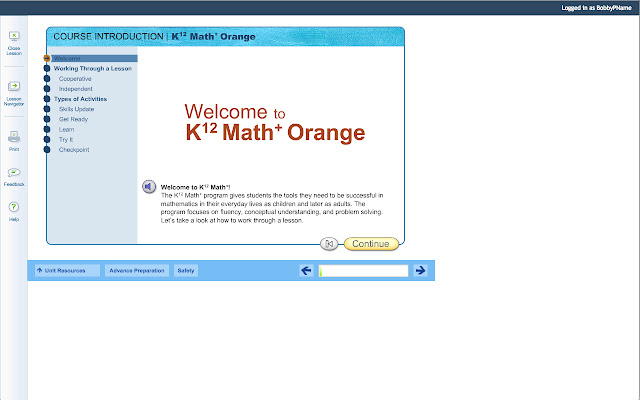This screenshot has height=400, width=640.
Task: Open the Checkpoint outline item
Action: coord(74,150)
